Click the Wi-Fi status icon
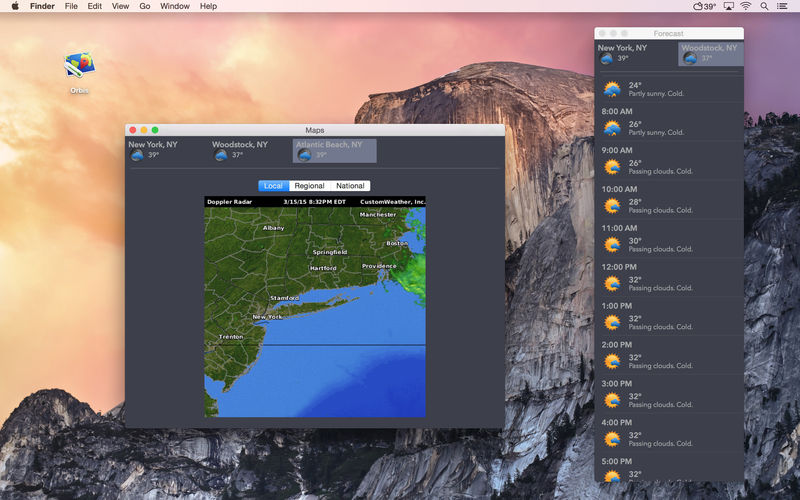 (746, 6)
